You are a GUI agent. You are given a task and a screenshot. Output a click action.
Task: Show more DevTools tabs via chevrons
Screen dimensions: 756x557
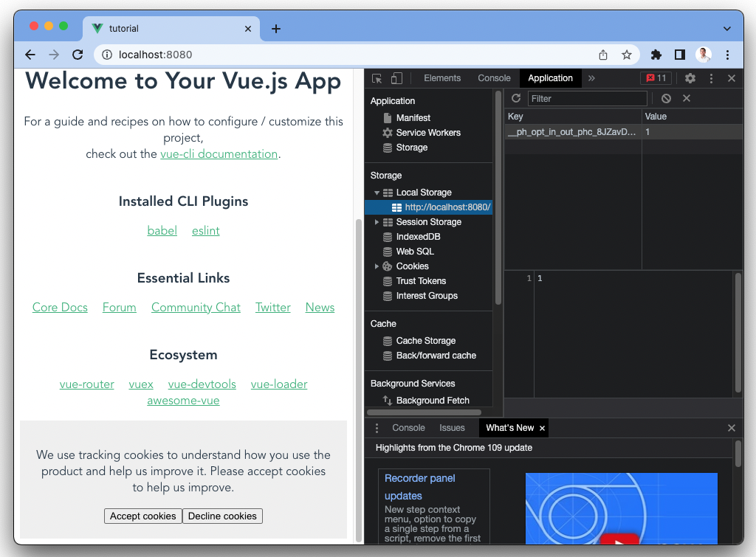[591, 78]
